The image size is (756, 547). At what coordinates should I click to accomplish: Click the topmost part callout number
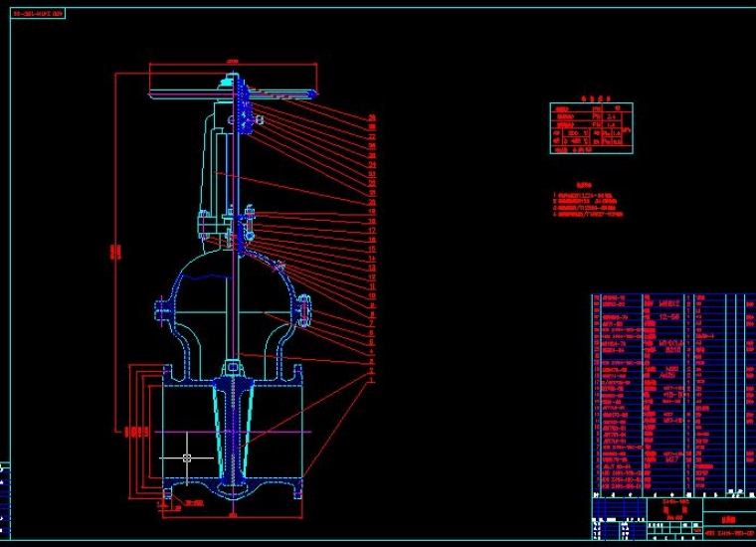pos(372,118)
